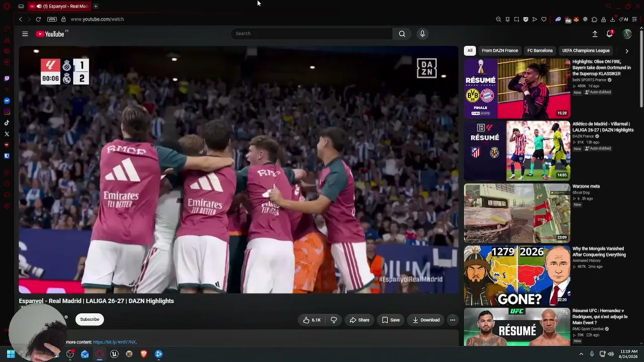Click the address bar URL youtube.com/watch
Viewport: 644px width, 362px height.
point(97,19)
